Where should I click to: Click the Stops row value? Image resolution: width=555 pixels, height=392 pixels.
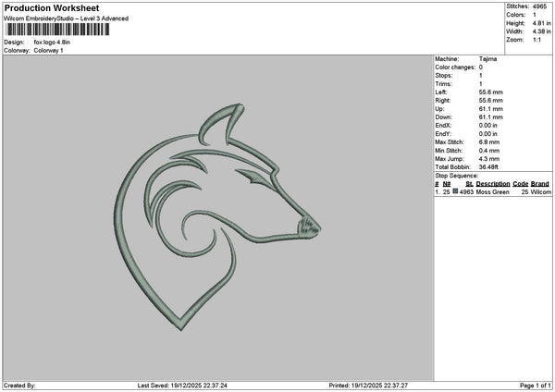click(x=481, y=76)
